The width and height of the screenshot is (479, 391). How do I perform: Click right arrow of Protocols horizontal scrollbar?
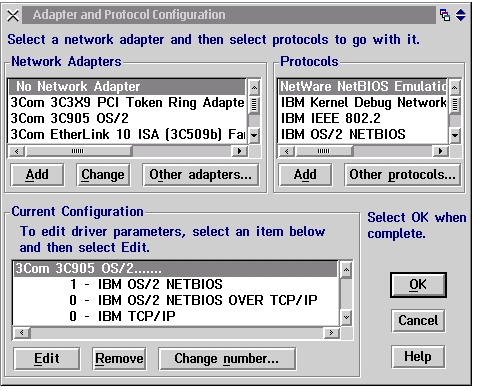tap(441, 151)
